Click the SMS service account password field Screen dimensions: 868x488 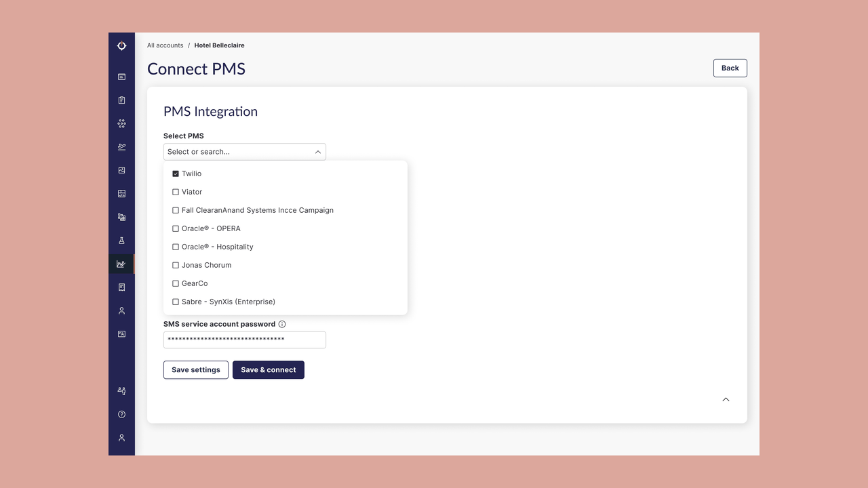tap(245, 340)
